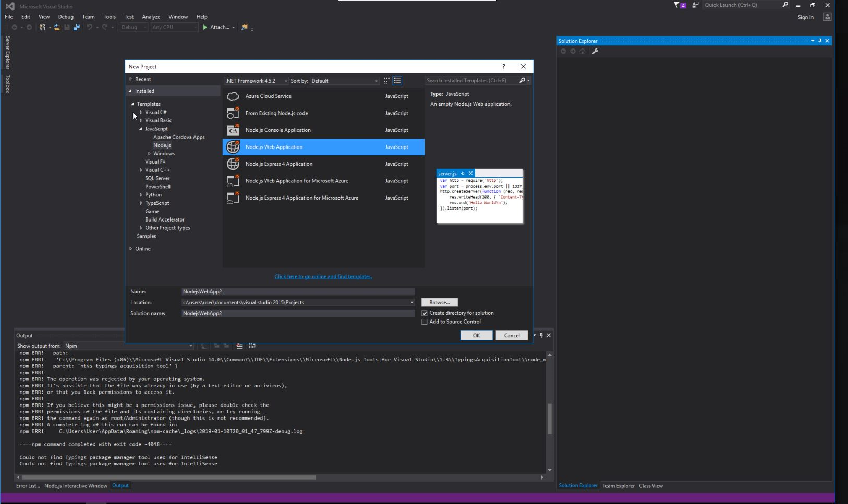Enable Add to Source Control checkbox
The width and height of the screenshot is (848, 504).
pyautogui.click(x=425, y=322)
